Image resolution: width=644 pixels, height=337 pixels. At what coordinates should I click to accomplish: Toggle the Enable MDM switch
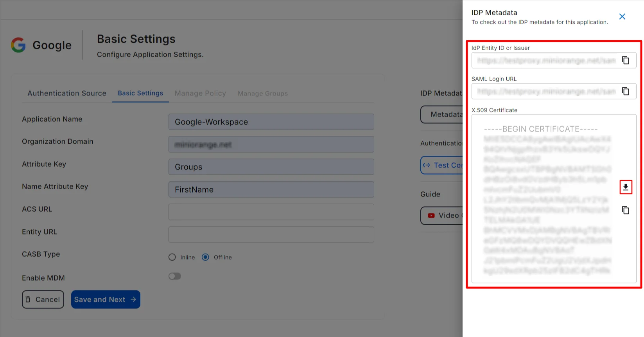[x=175, y=276]
